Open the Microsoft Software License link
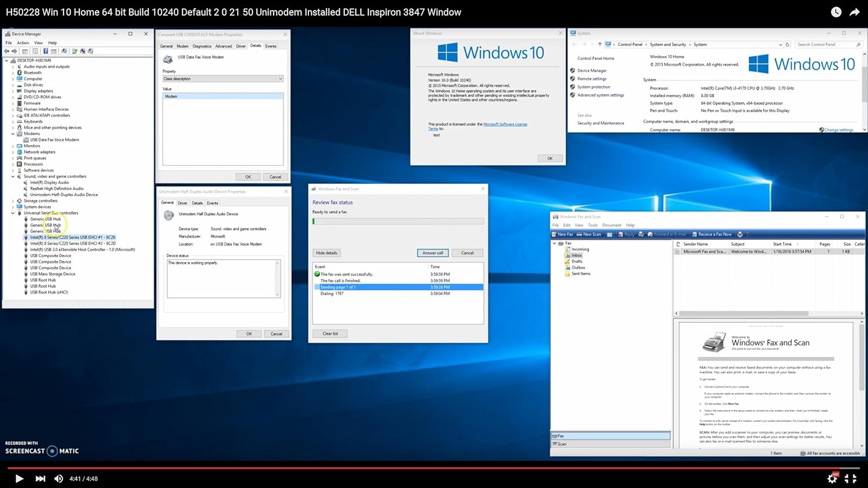 [x=505, y=124]
